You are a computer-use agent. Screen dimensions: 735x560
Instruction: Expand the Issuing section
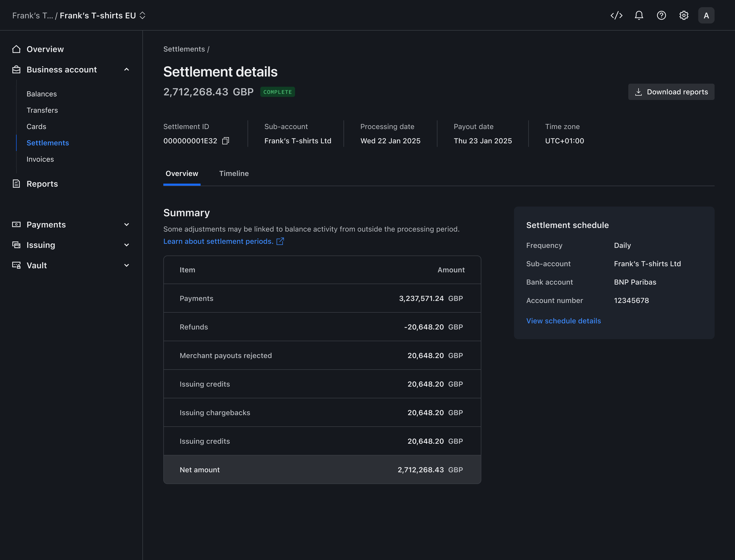126,245
